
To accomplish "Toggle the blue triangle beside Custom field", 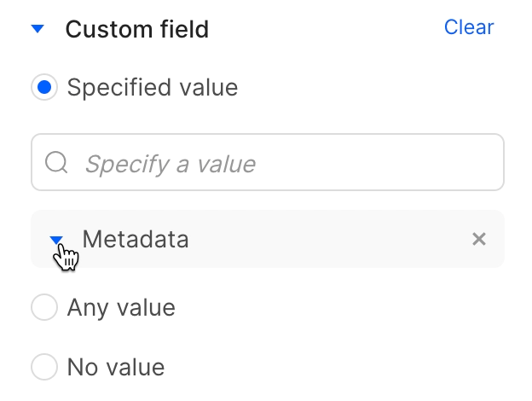I will click(x=37, y=29).
